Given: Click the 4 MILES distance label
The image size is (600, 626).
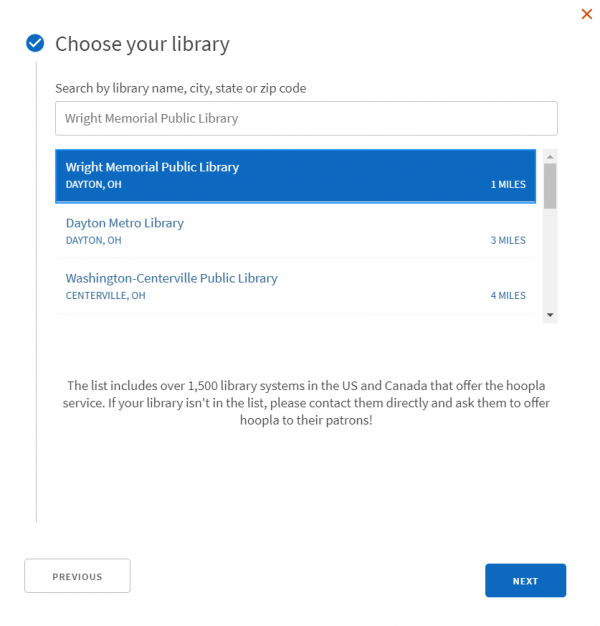Looking at the screenshot, I should pos(508,295).
